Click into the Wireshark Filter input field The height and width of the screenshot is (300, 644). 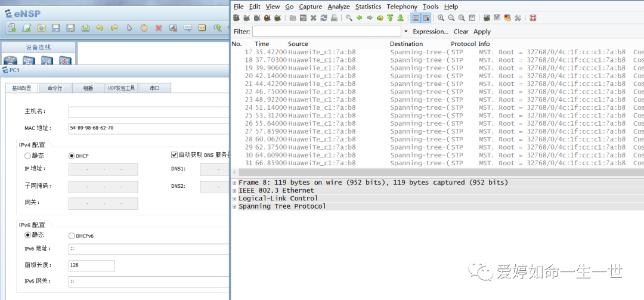[x=327, y=32]
